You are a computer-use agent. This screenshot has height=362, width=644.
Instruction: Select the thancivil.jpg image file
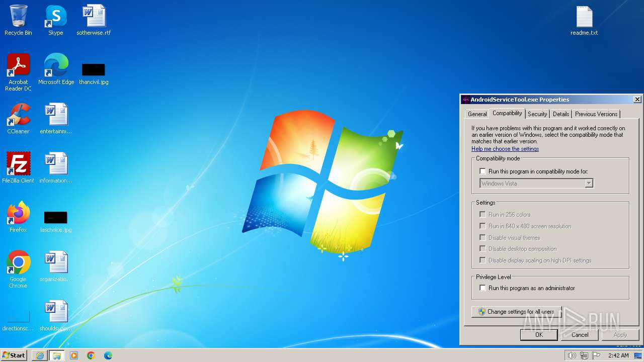coord(94,73)
